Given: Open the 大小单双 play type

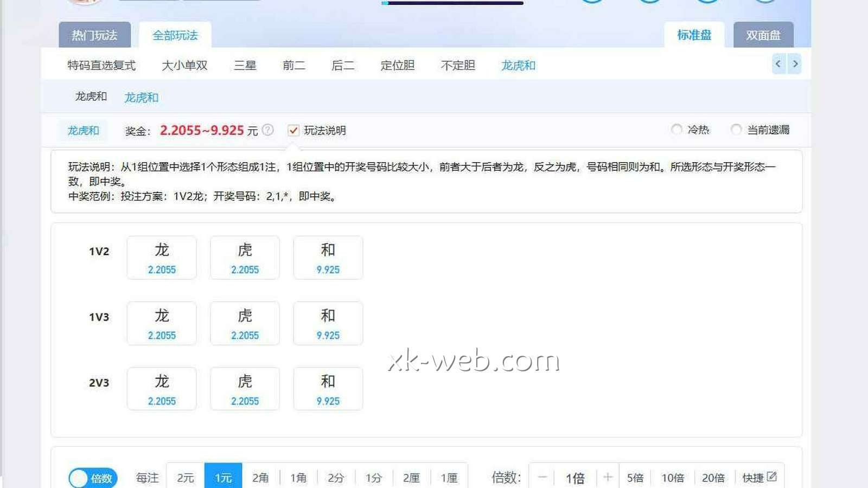Looking at the screenshot, I should (184, 66).
